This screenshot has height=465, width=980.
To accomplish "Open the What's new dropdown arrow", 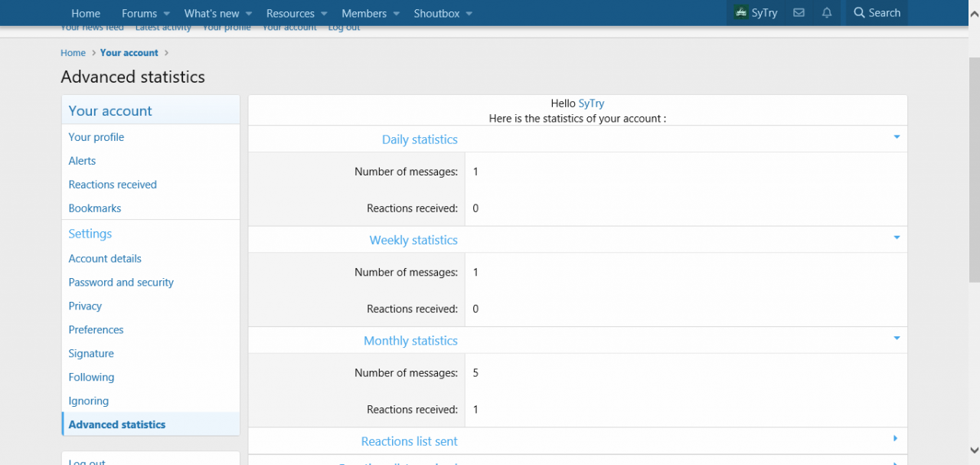I will [249, 14].
